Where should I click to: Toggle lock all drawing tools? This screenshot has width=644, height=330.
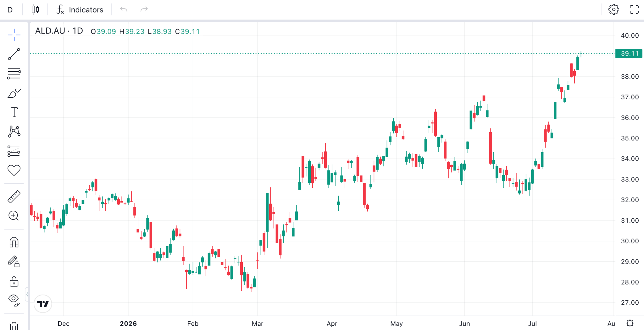[14, 281]
